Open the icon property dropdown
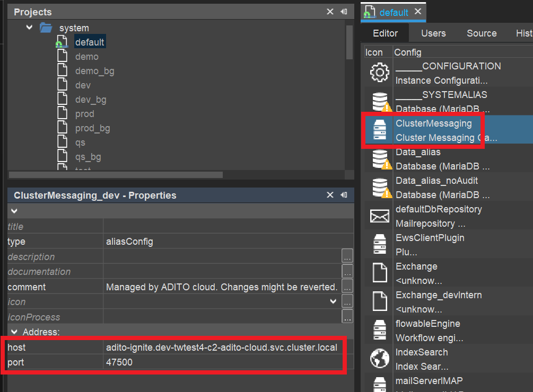Screen dimensions: 533x392 pos(333,301)
